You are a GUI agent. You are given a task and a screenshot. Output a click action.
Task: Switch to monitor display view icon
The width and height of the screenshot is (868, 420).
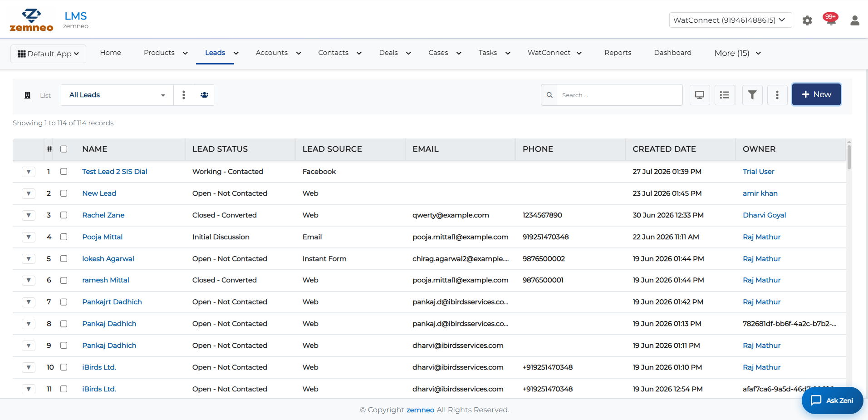[700, 95]
